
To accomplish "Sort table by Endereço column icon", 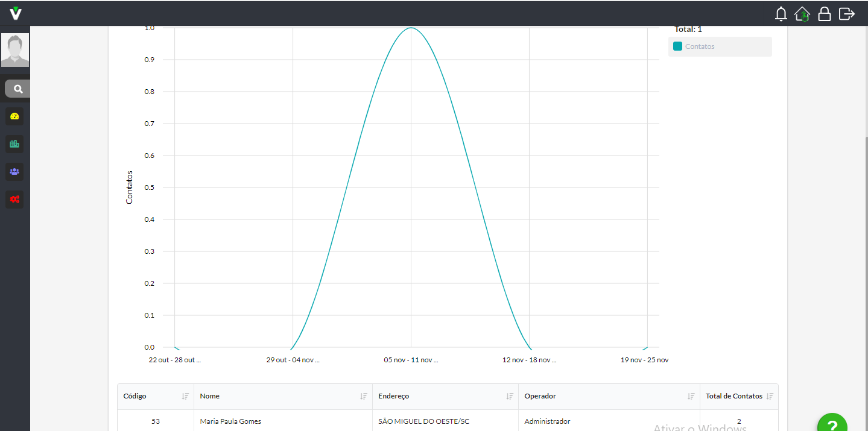I will 510,397.
